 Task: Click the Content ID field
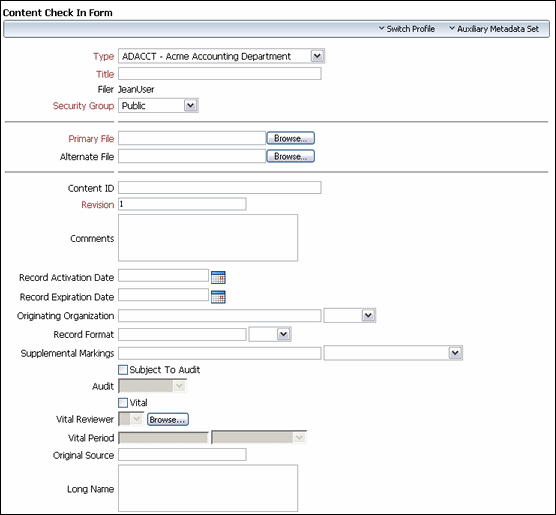tap(220, 188)
